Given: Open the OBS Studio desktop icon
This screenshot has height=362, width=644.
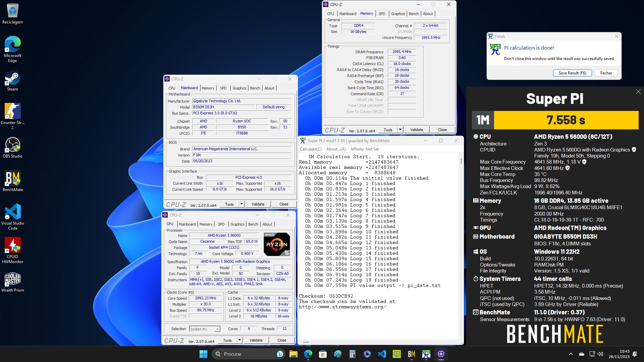Looking at the screenshot, I should coord(12,148).
